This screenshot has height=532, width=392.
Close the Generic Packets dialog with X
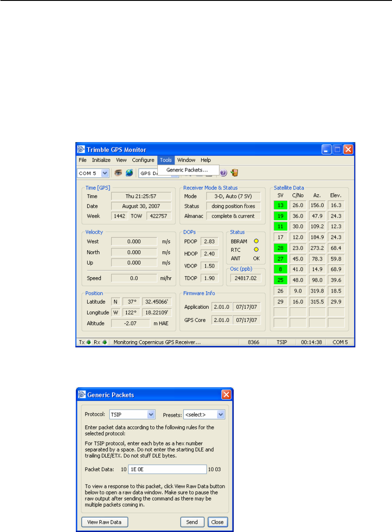[226, 394]
